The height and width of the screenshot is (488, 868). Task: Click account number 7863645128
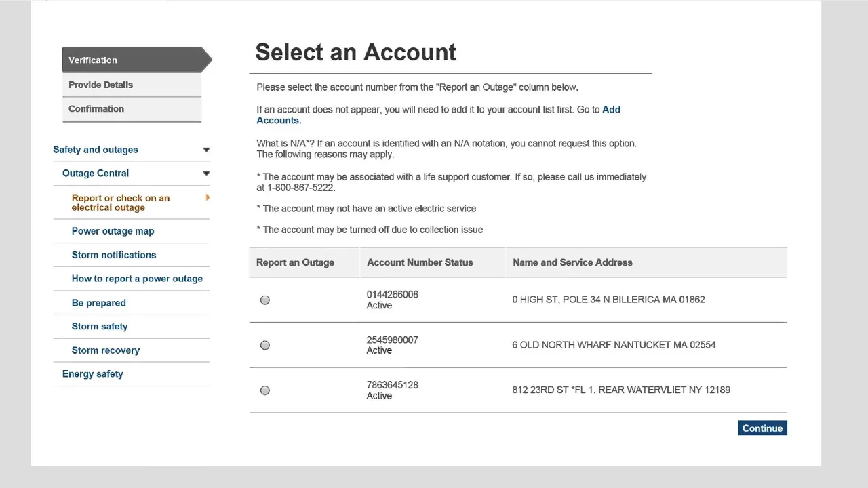click(393, 385)
